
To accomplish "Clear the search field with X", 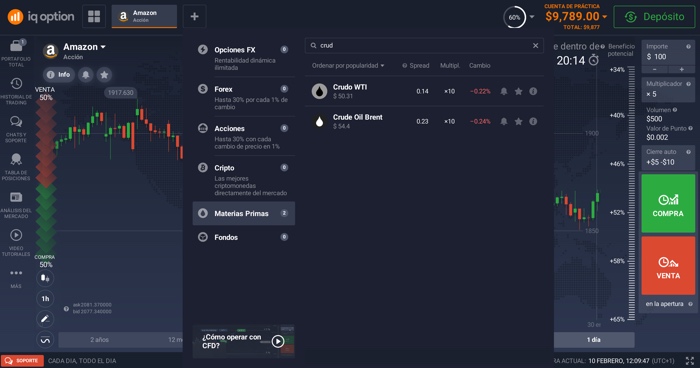I will coord(535,46).
